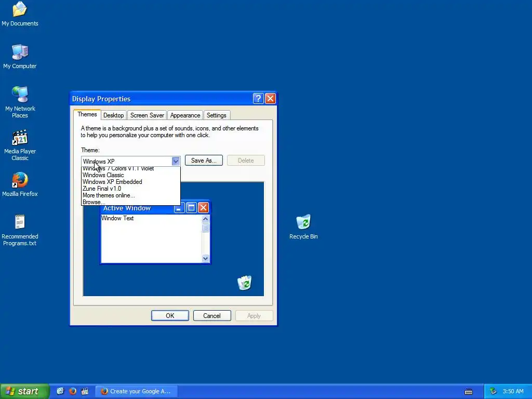
Task: Collapse the Theme dropdown arrow
Action: pyautogui.click(x=176, y=161)
